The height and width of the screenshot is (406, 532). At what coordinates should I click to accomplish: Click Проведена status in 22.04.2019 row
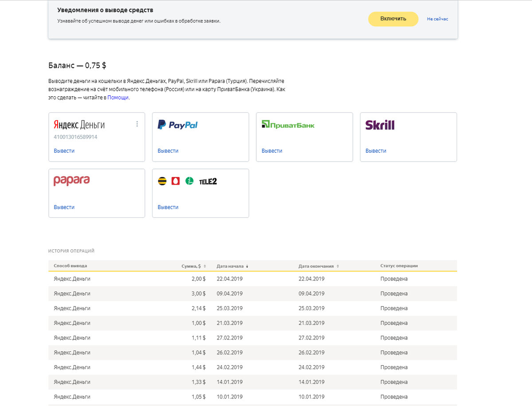394,279
